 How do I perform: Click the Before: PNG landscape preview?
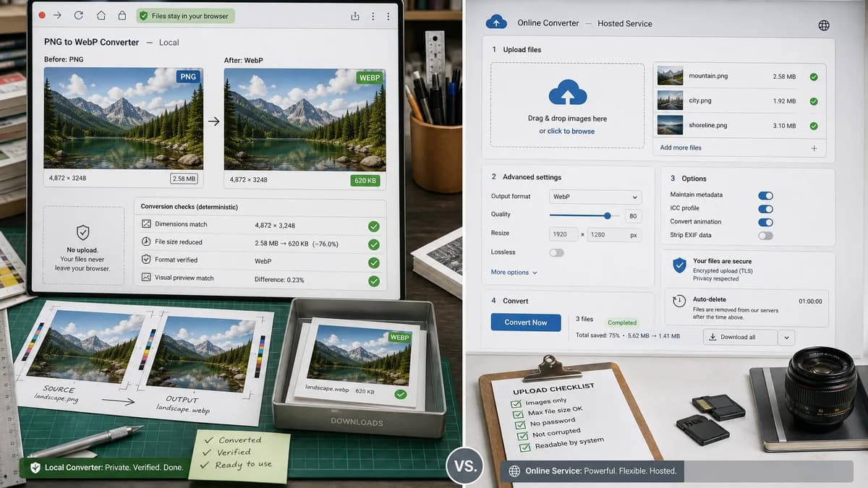pyautogui.click(x=124, y=118)
